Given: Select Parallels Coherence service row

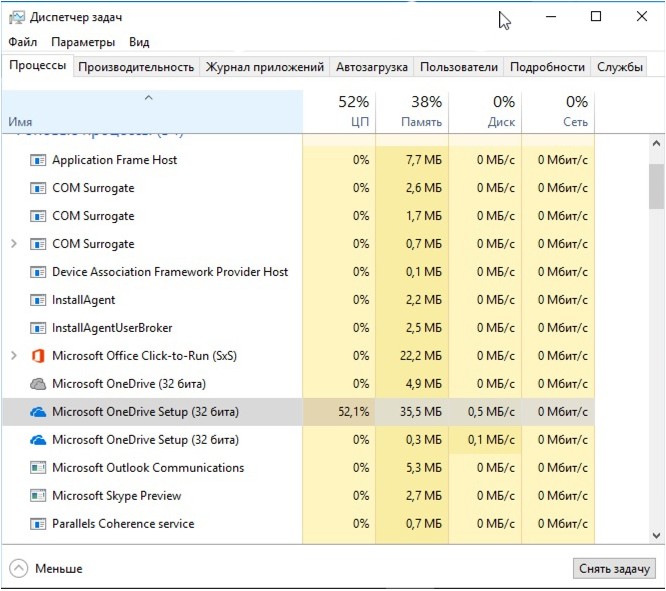Looking at the screenshot, I should tap(298, 524).
